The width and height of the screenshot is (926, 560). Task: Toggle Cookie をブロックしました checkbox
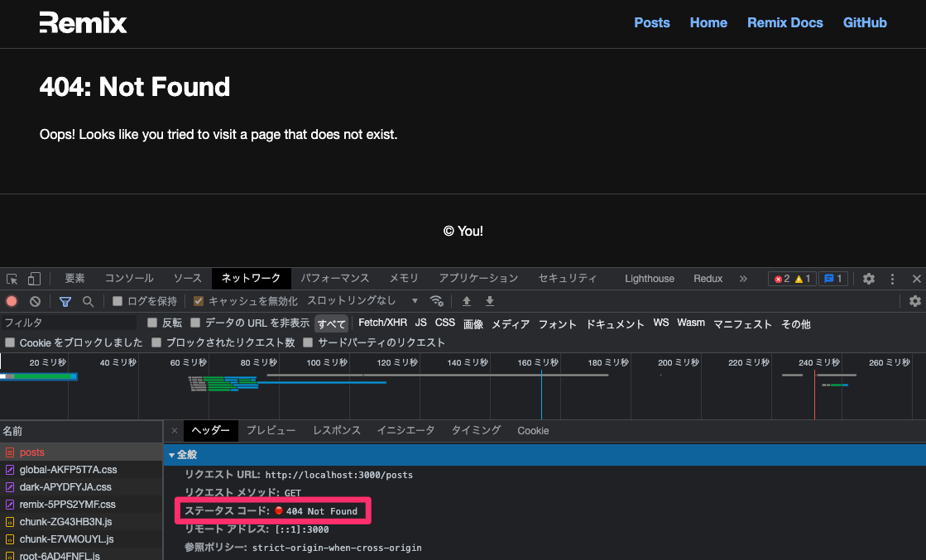pyautogui.click(x=10, y=342)
